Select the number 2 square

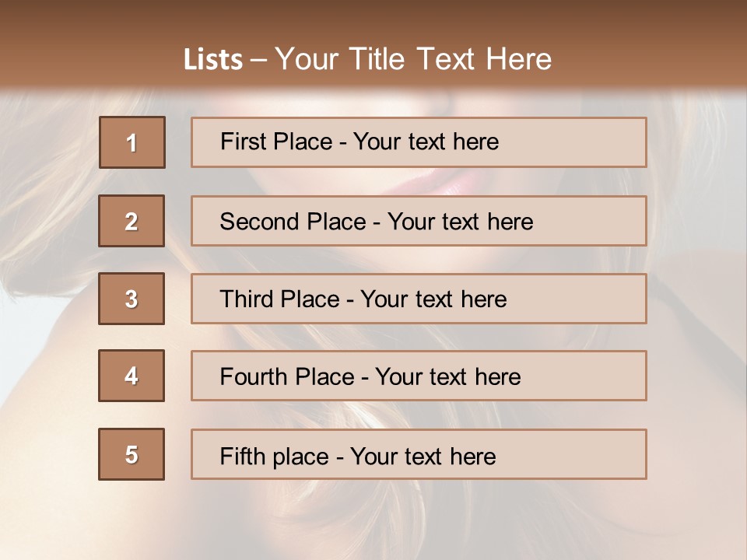tap(132, 221)
